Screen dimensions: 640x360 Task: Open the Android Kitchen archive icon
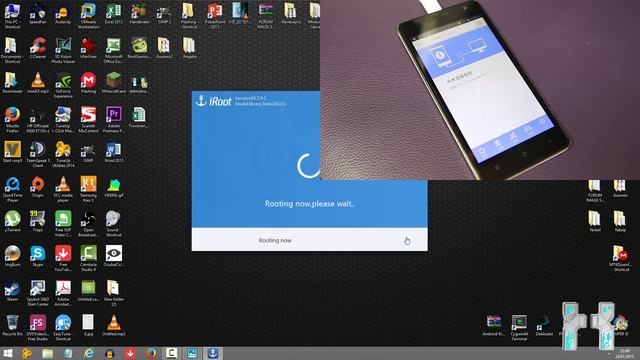click(494, 326)
